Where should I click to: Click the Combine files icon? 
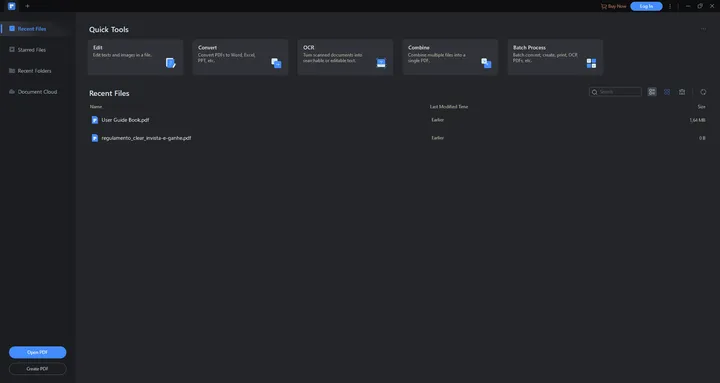coord(486,63)
